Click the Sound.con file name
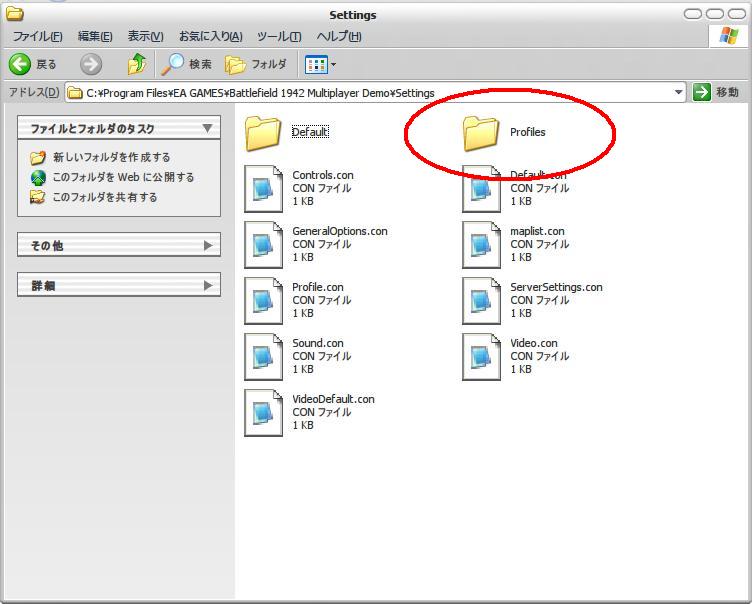This screenshot has height=604, width=752. pos(317,343)
